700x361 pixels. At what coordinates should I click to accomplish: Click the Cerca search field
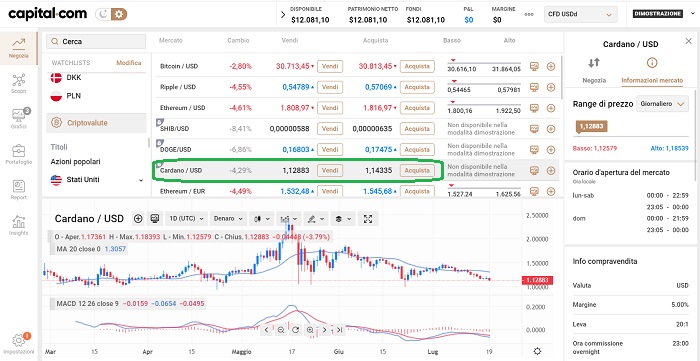96,41
